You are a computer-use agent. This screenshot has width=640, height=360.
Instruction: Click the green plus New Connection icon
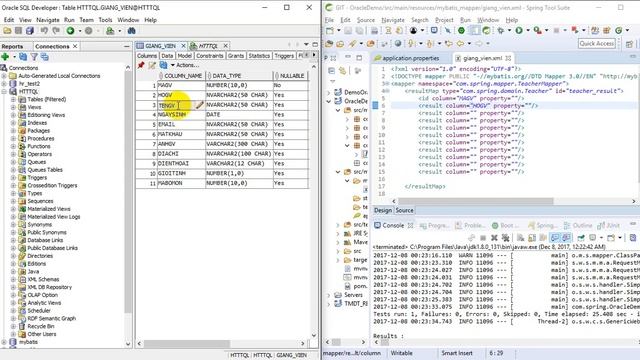click(x=5, y=57)
